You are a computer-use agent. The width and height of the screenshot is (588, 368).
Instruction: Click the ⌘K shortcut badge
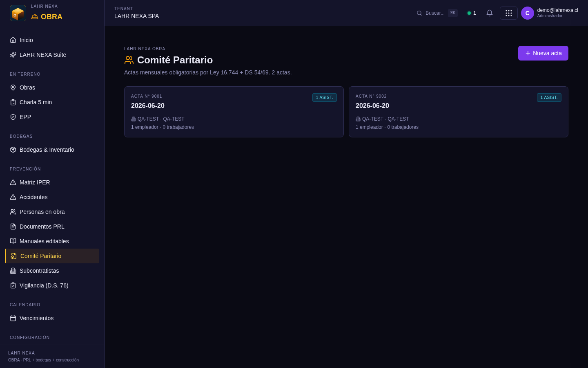pyautogui.click(x=453, y=13)
